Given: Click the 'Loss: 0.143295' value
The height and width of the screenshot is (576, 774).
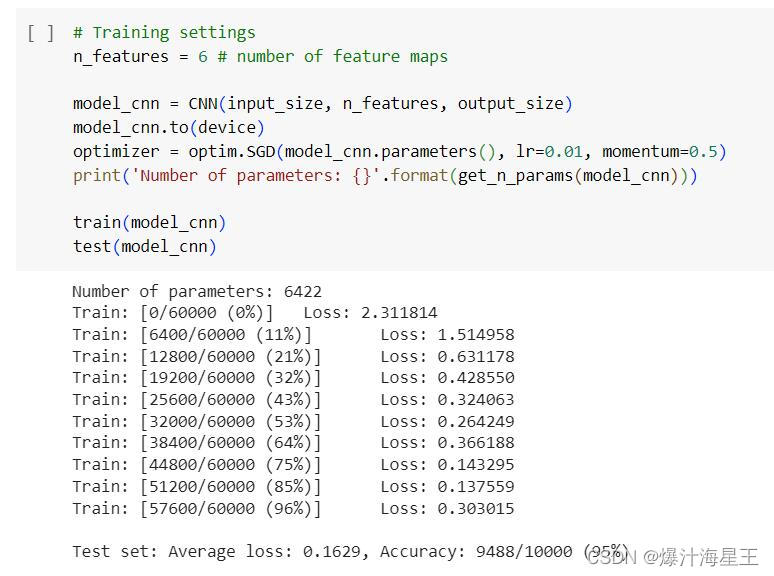Looking at the screenshot, I should click(447, 464).
